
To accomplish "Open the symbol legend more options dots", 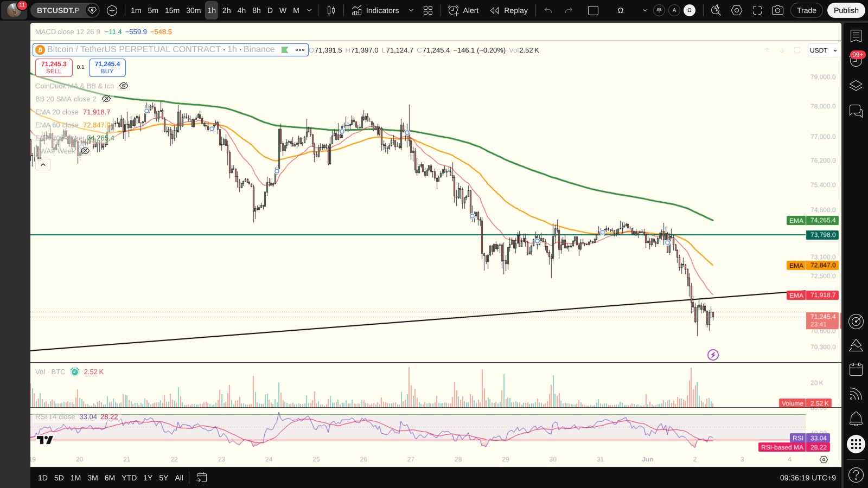I will (x=299, y=50).
